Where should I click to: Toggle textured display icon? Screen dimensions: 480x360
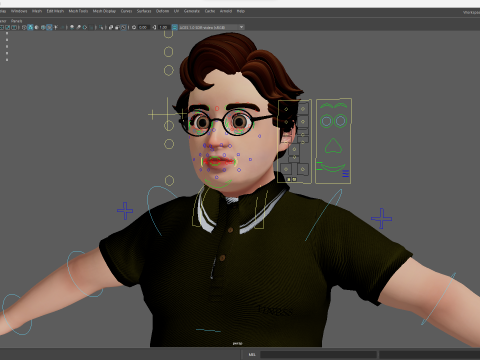[x=49, y=27]
